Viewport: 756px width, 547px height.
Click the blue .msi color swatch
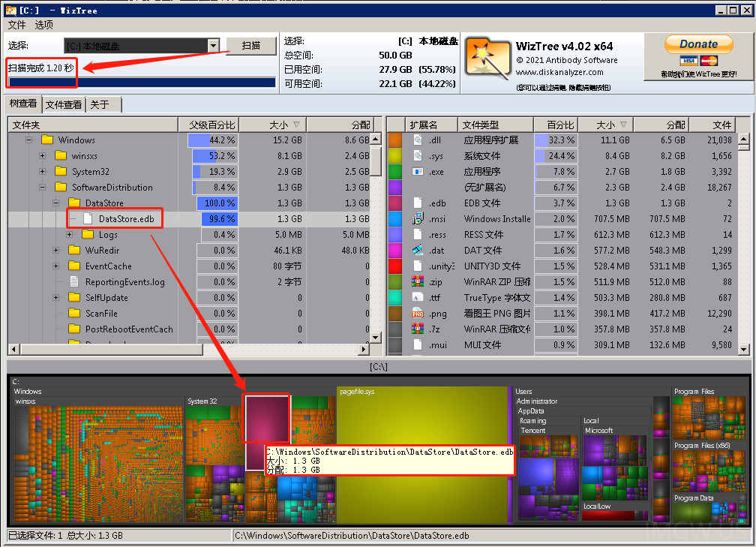(394, 219)
